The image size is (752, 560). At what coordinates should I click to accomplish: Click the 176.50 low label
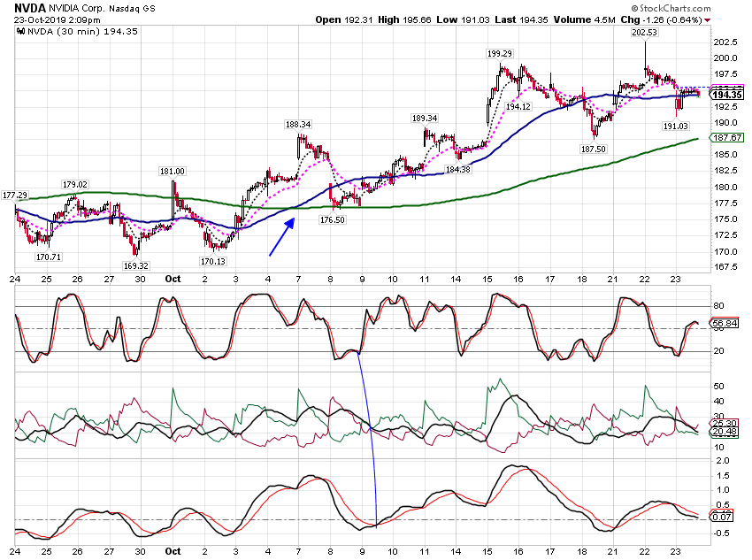click(333, 219)
